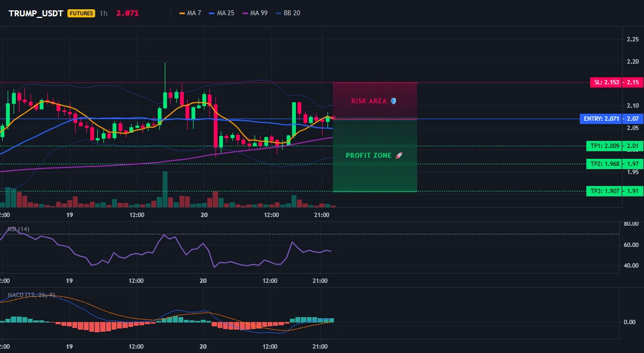Click the 2.15 red price tag
The height and width of the screenshot is (353, 644).
(x=633, y=82)
